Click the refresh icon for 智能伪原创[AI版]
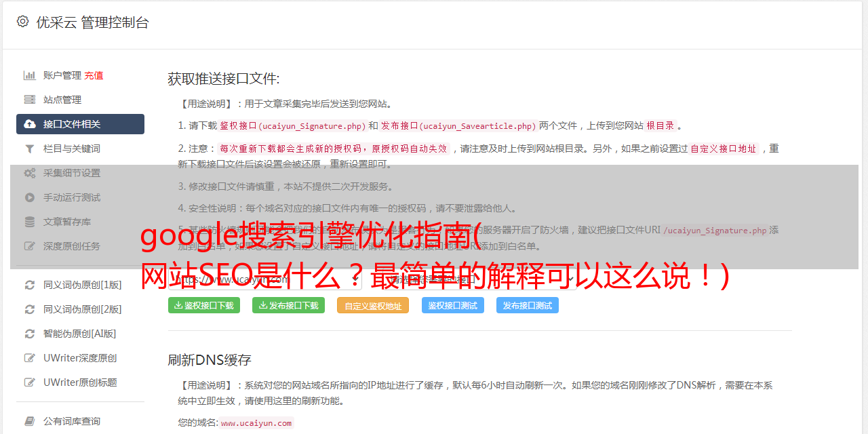The height and width of the screenshot is (434, 868). tap(30, 334)
